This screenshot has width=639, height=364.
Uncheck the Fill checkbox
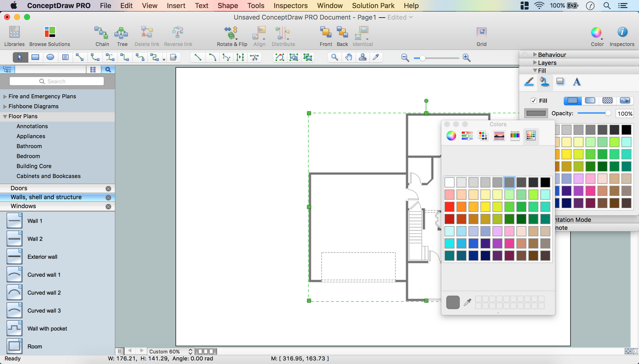tap(533, 101)
